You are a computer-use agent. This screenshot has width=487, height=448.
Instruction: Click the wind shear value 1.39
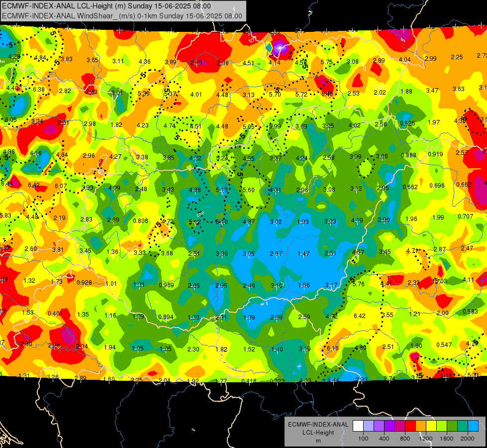pos(249,317)
